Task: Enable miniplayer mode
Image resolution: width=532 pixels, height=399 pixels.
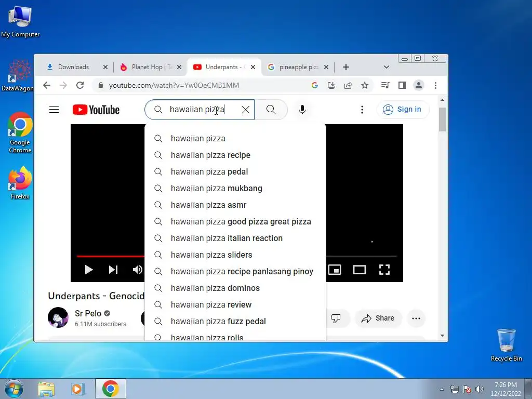Action: (x=335, y=270)
